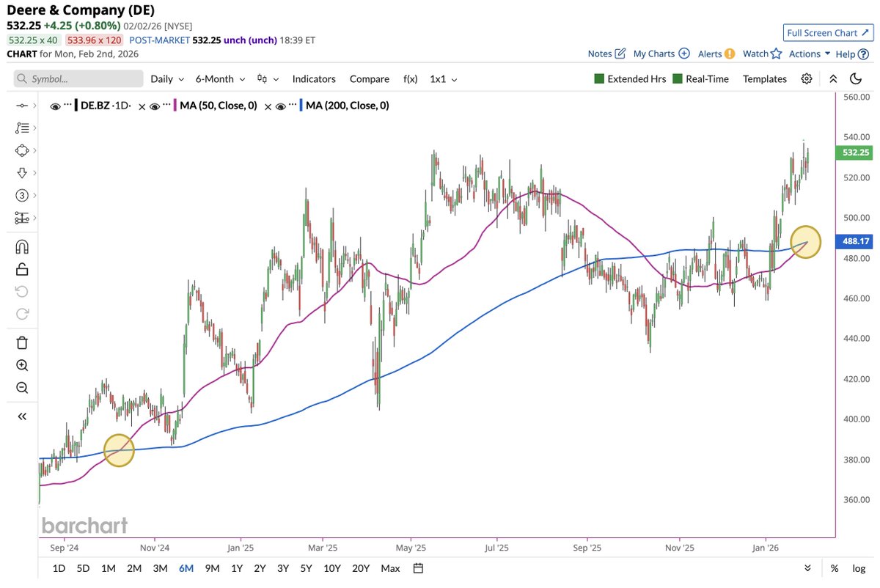Expand the 6-Month period dropdown

(219, 79)
